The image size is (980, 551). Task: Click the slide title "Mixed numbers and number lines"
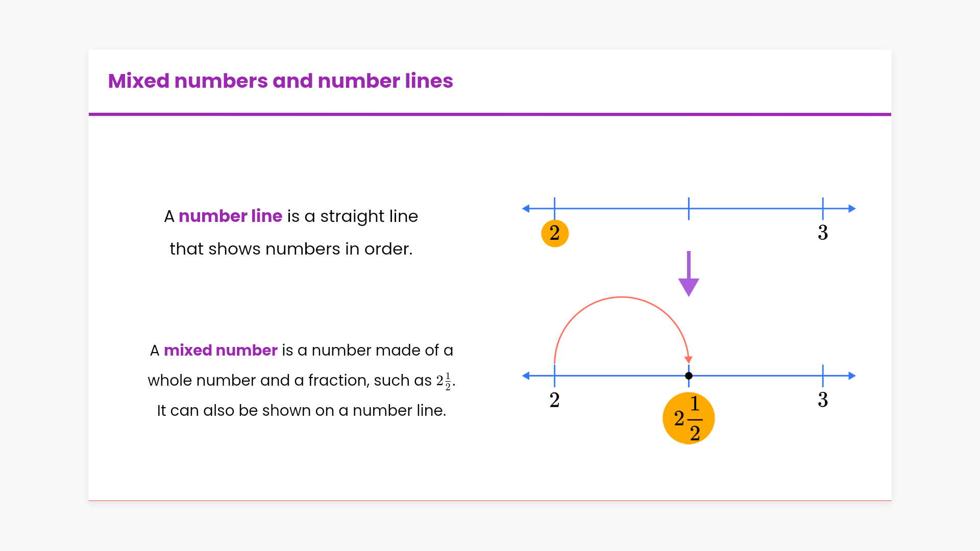(280, 81)
